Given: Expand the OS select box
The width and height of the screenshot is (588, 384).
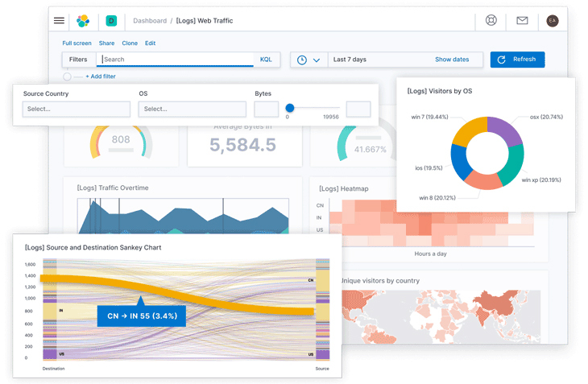Looking at the screenshot, I should 193,109.
